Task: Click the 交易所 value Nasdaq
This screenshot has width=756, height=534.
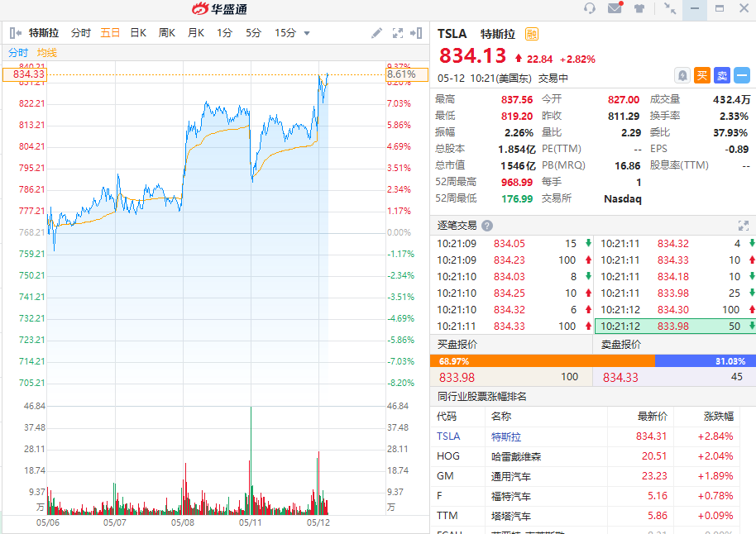Action: tap(623, 198)
